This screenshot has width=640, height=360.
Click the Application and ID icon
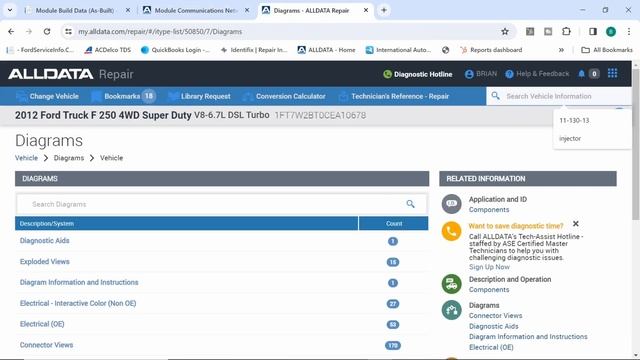pos(451,204)
